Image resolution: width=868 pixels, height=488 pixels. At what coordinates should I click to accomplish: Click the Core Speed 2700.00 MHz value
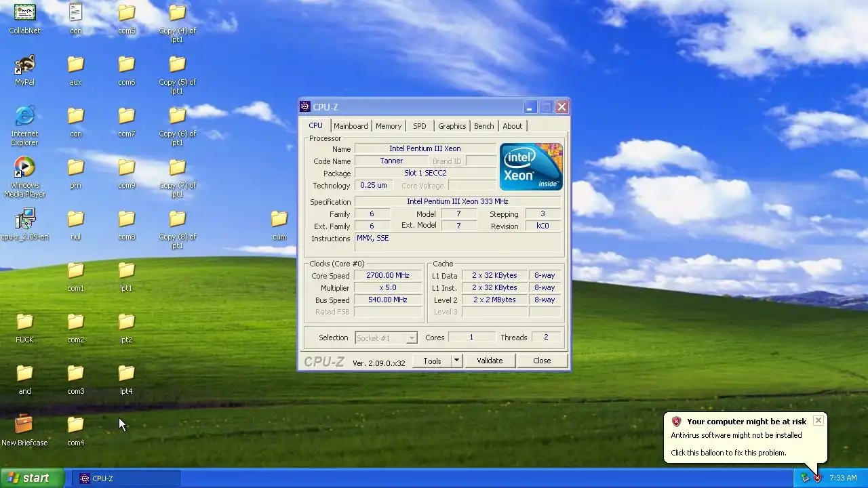388,276
